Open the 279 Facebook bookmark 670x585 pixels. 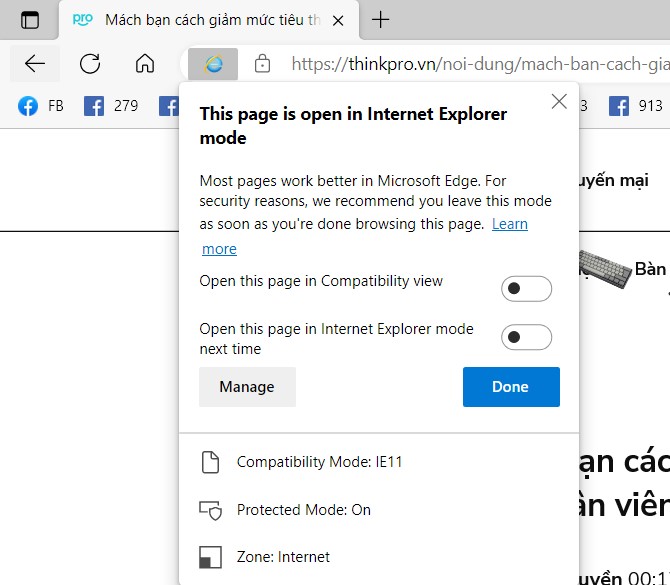tap(111, 106)
